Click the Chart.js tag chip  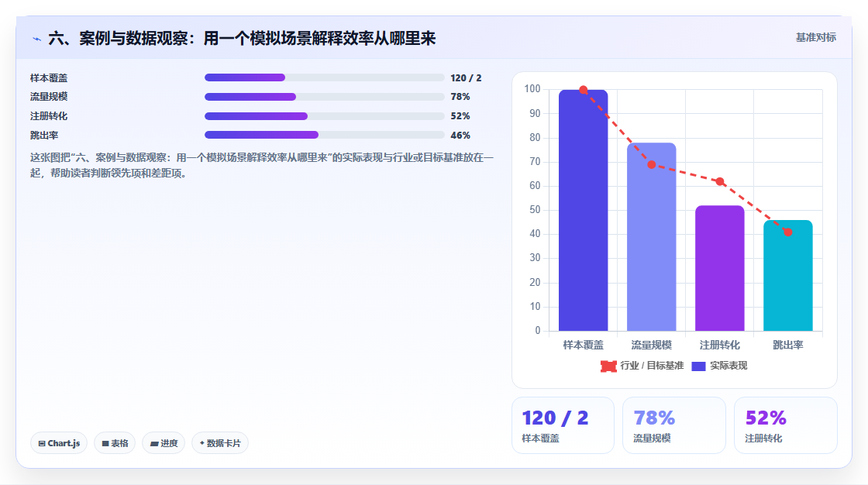[59, 443]
